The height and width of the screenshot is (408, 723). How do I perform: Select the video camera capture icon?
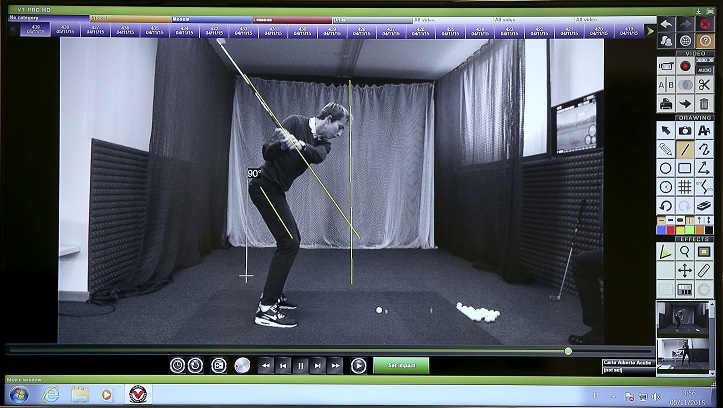coord(666,66)
